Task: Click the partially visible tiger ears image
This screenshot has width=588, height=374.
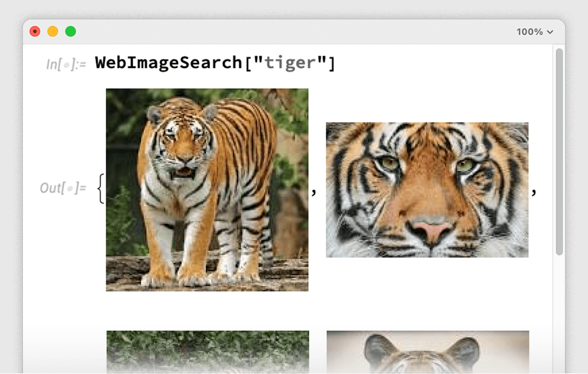Action: coord(427,350)
